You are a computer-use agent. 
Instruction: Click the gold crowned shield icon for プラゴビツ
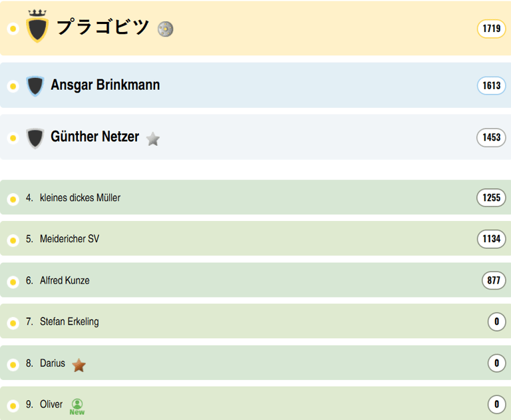tap(37, 27)
